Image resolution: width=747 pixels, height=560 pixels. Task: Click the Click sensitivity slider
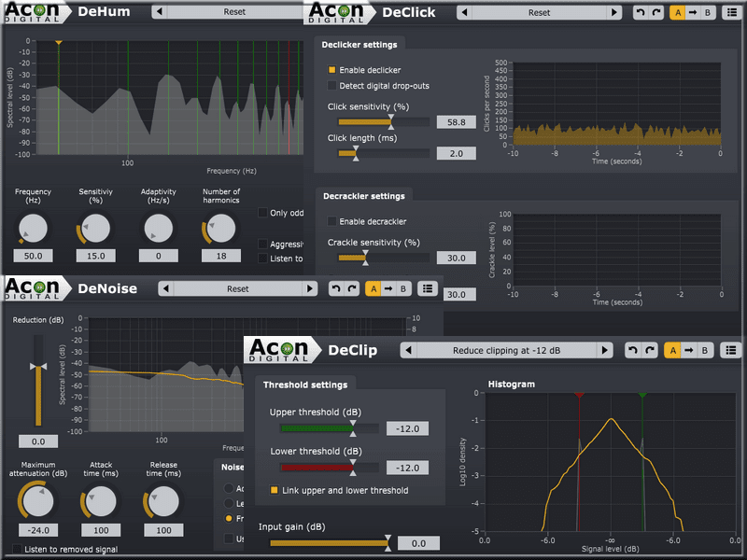384,122
